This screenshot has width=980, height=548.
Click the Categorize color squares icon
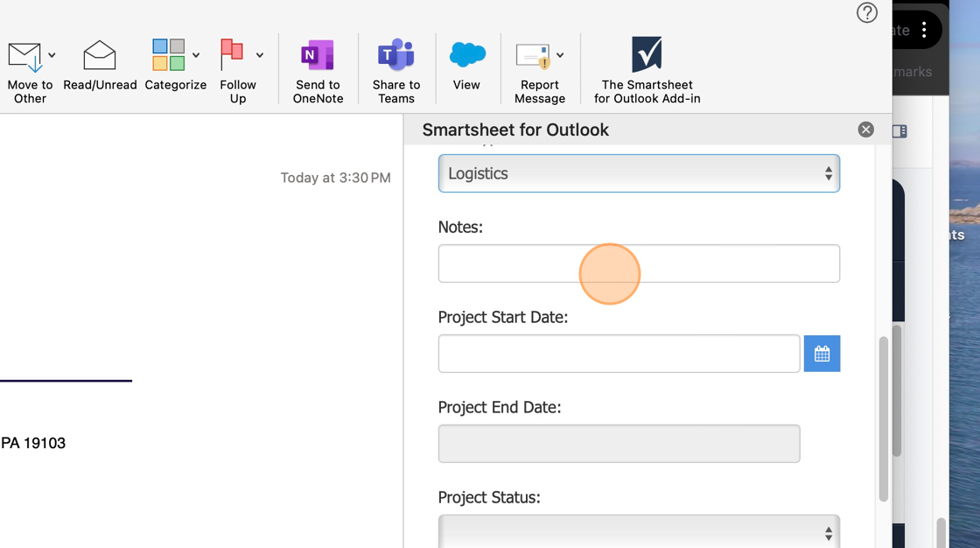[168, 55]
